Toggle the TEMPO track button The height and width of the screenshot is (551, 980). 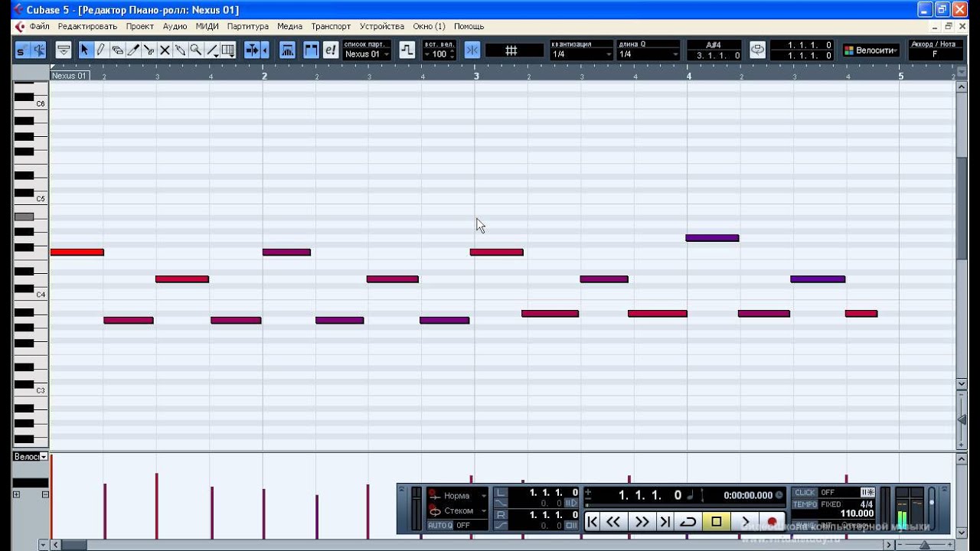point(805,504)
